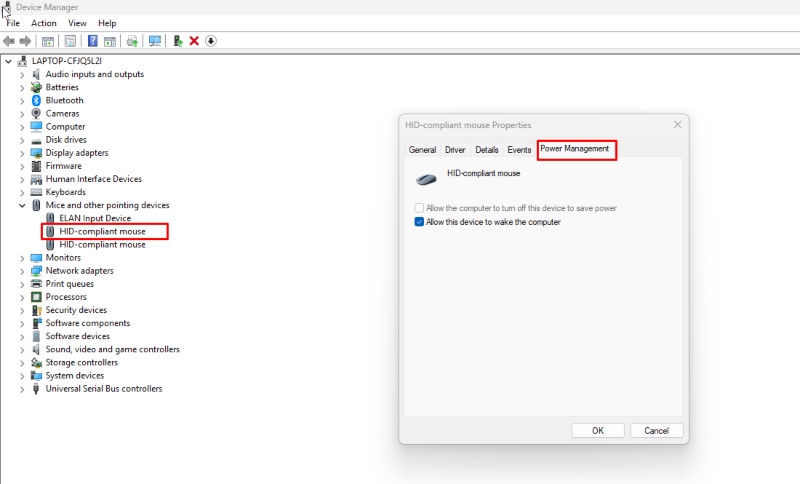Expand the Network adapters category

point(22,271)
